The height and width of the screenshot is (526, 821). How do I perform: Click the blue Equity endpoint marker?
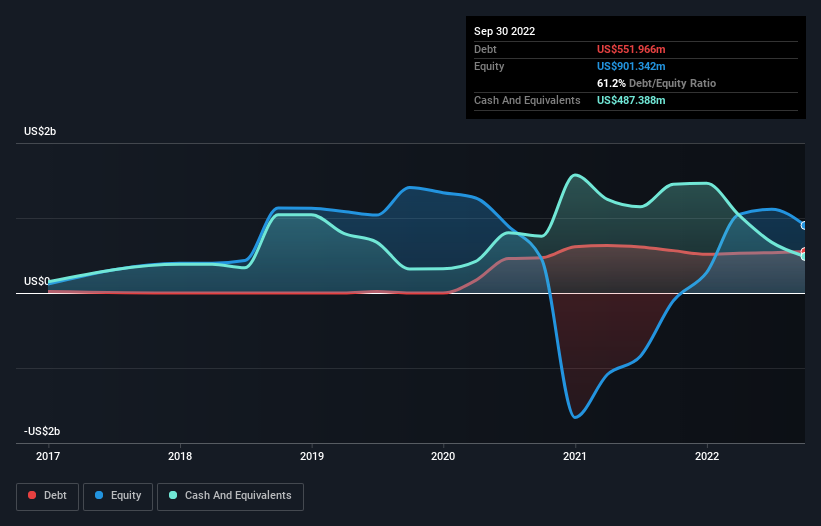pyautogui.click(x=804, y=226)
